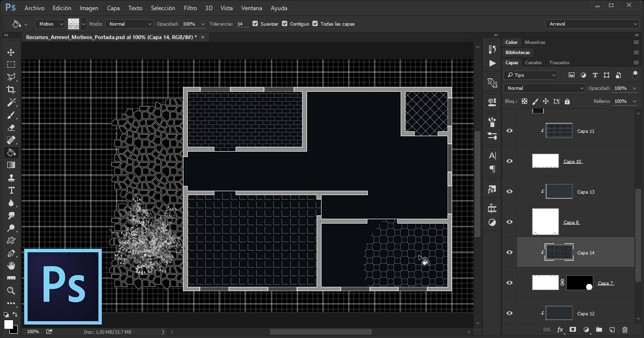Select the Hand tool
Screen dimensions: 644x338
click(11, 266)
